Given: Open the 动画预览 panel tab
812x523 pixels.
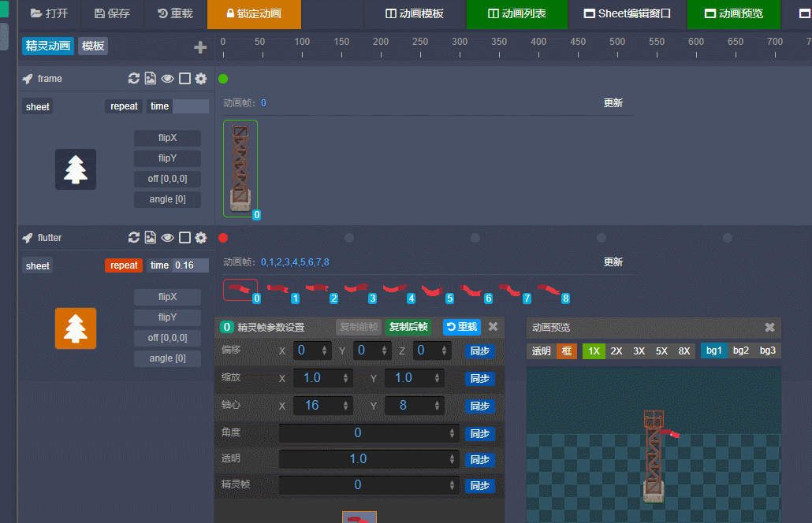Looking at the screenshot, I should tap(734, 13).
